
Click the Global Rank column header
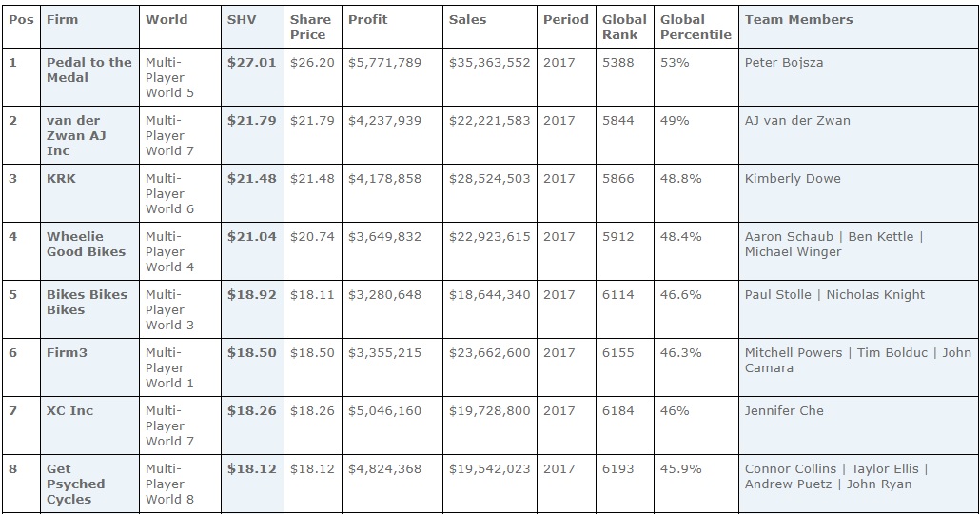[623, 27]
